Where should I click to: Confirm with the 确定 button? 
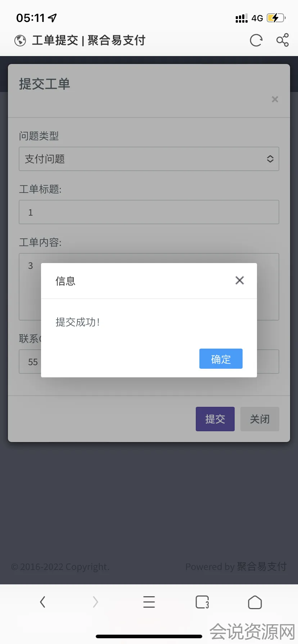tap(221, 359)
